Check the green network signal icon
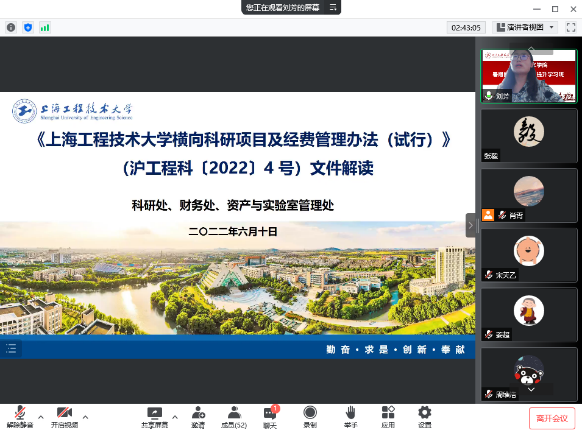Screen dimensions: 582x433 click(45, 27)
